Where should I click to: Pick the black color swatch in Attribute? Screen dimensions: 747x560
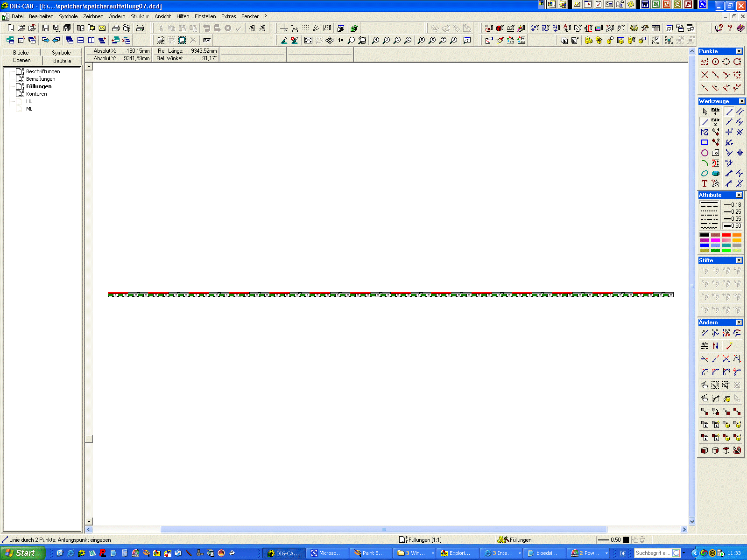[x=705, y=235]
